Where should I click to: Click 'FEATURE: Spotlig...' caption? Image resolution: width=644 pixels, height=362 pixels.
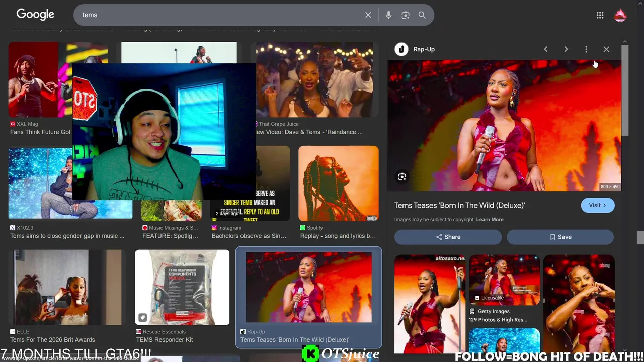pyautogui.click(x=170, y=236)
